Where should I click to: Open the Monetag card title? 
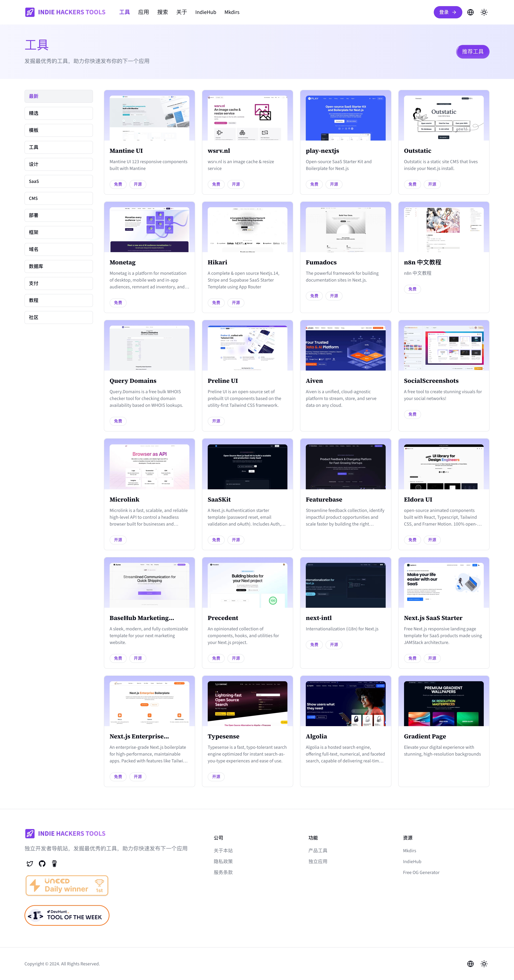pos(122,263)
